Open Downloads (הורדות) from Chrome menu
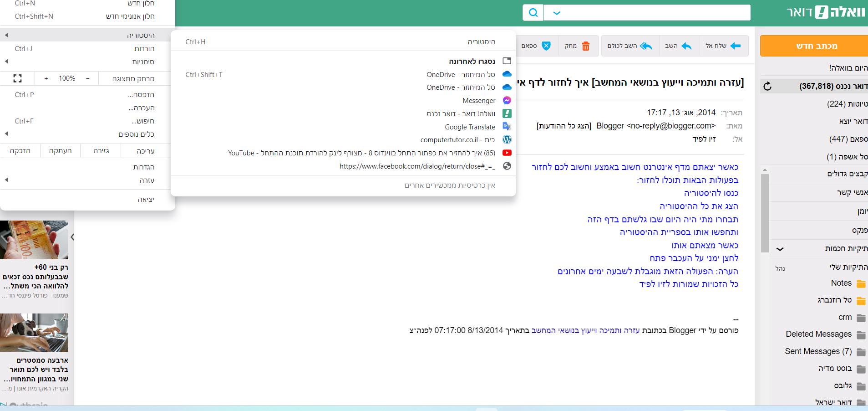Screen dimensions: 868x411 (x=144, y=49)
